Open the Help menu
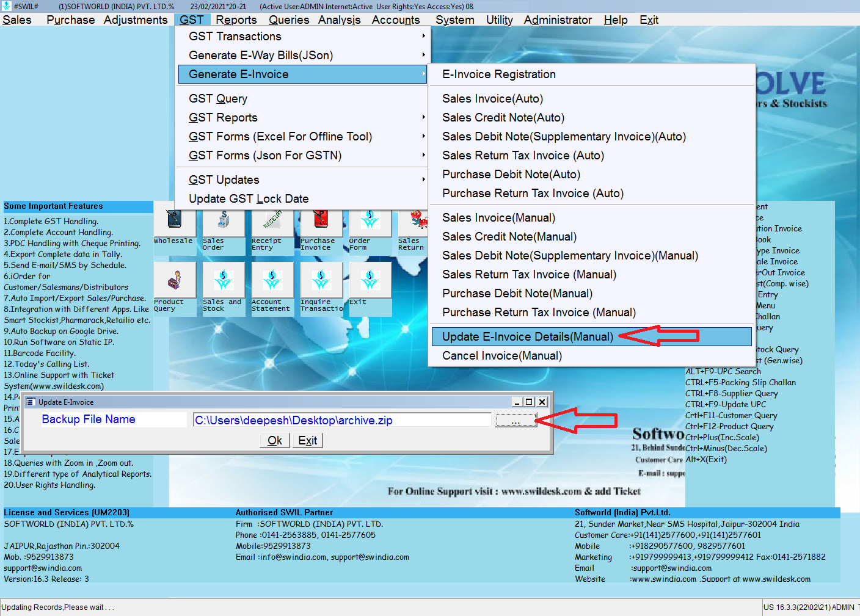Screen dimensions: 860x616 pos(616,20)
